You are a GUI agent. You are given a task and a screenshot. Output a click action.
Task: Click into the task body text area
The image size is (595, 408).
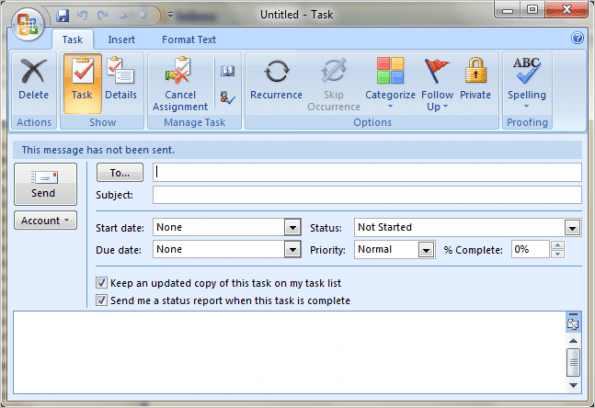[290, 352]
